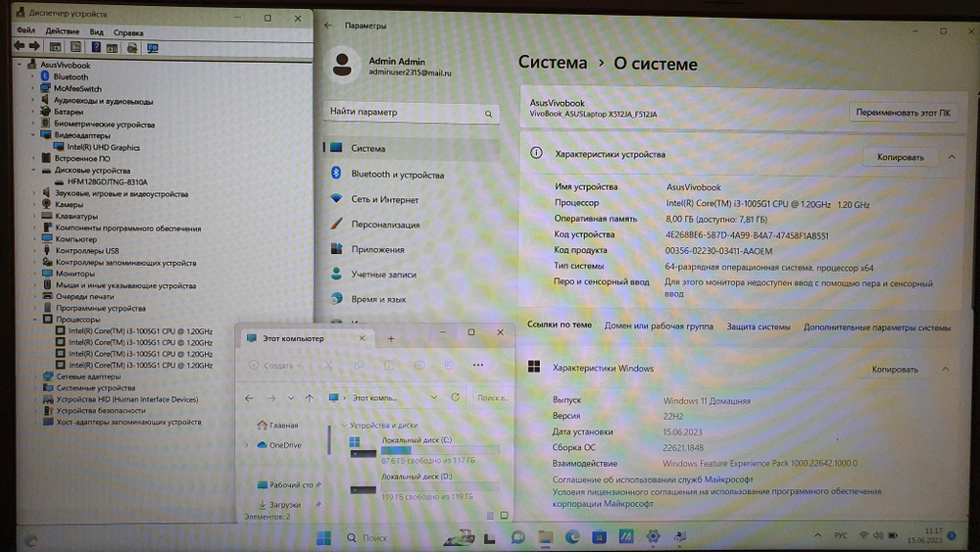The image size is (980, 552).
Task: Open Персонализация settings section
Action: pyautogui.click(x=385, y=225)
